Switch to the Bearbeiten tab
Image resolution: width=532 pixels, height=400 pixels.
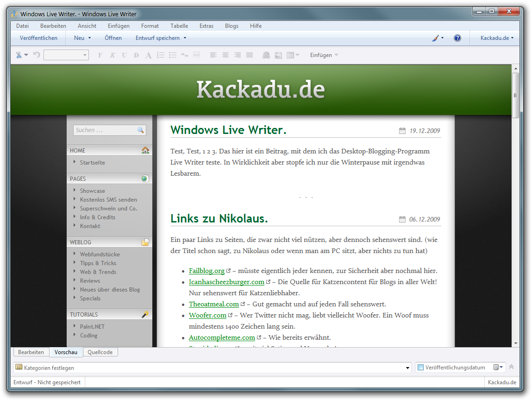[x=31, y=352]
